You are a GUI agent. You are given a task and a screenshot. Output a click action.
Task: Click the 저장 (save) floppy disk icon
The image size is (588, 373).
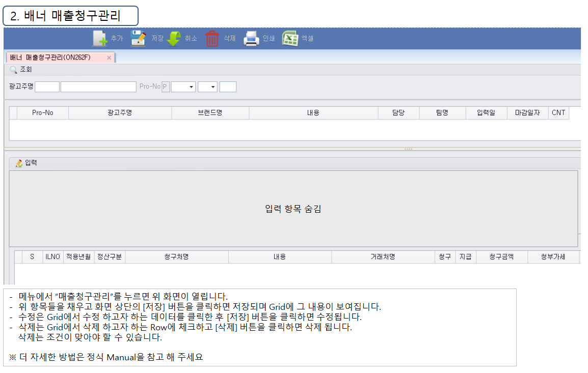139,38
